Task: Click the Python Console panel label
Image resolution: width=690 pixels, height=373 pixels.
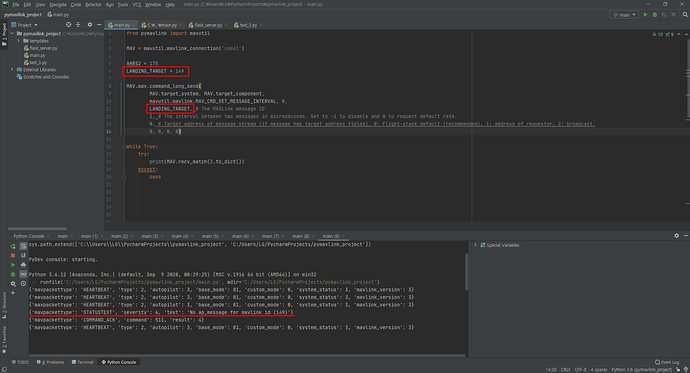Action: coord(29,236)
